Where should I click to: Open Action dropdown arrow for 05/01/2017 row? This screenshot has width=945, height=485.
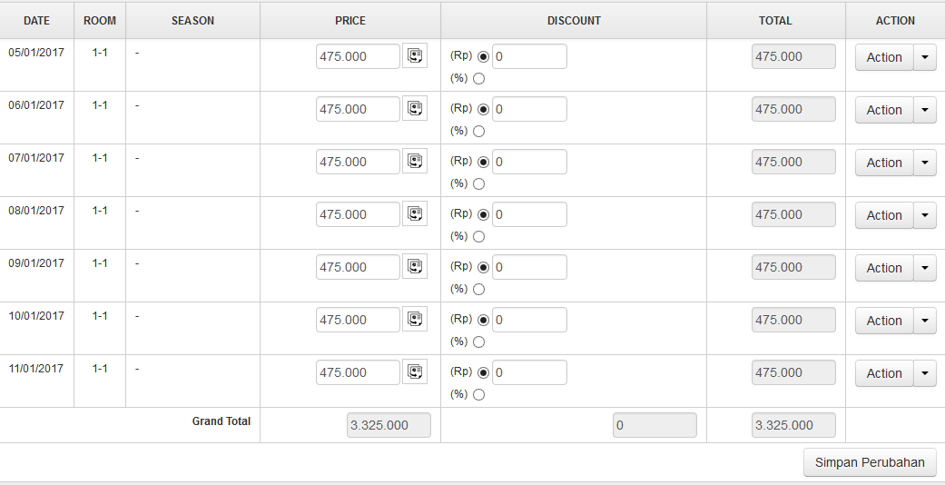tap(924, 58)
